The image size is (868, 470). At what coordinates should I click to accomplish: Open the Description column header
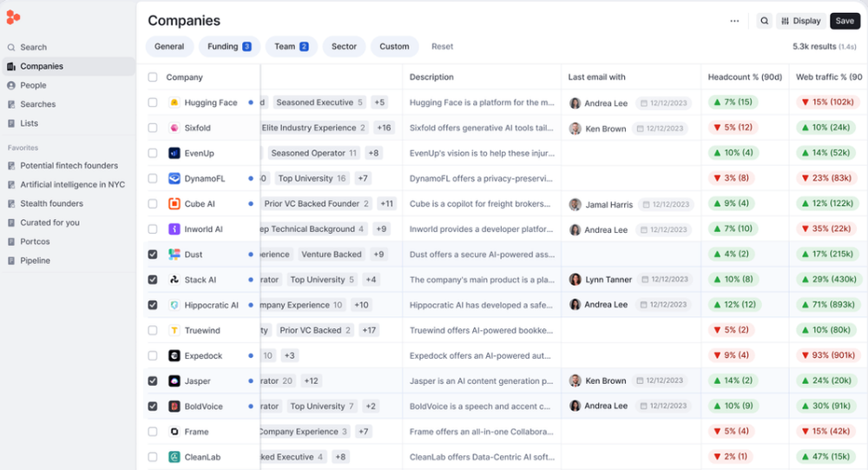pyautogui.click(x=431, y=77)
